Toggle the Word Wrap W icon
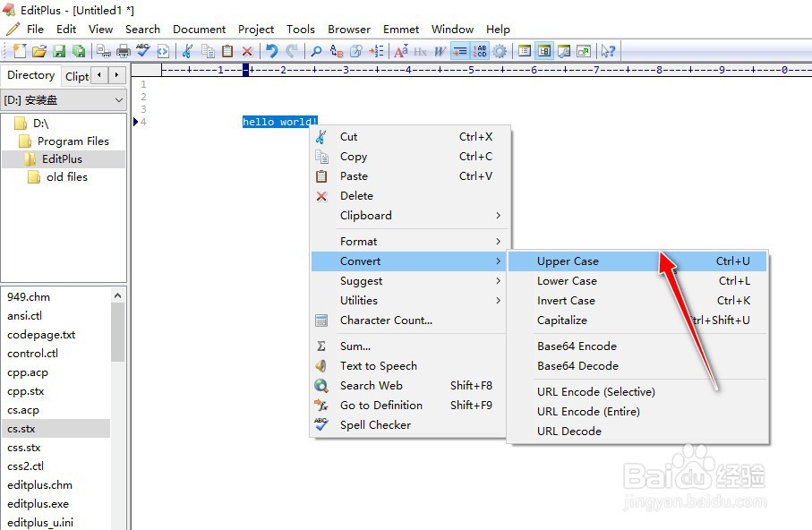This screenshot has width=812, height=530. tap(440, 51)
